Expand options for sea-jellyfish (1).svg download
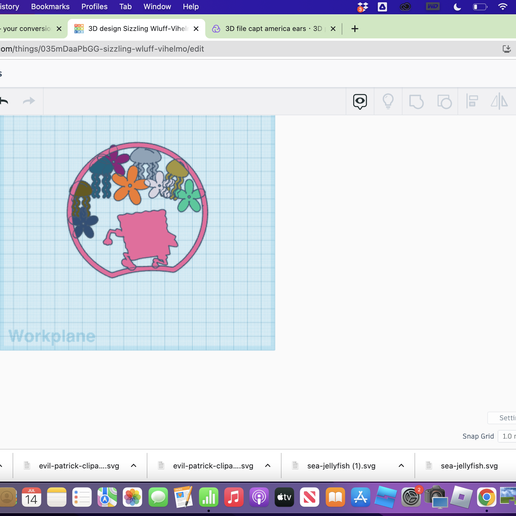This screenshot has width=516, height=516. point(401,466)
